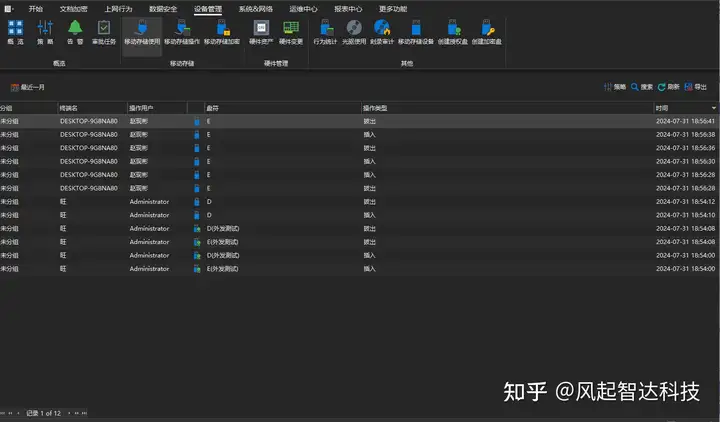Click the USB drive icon in the 18:56:41 row
The image size is (720, 422).
pyautogui.click(x=197, y=121)
